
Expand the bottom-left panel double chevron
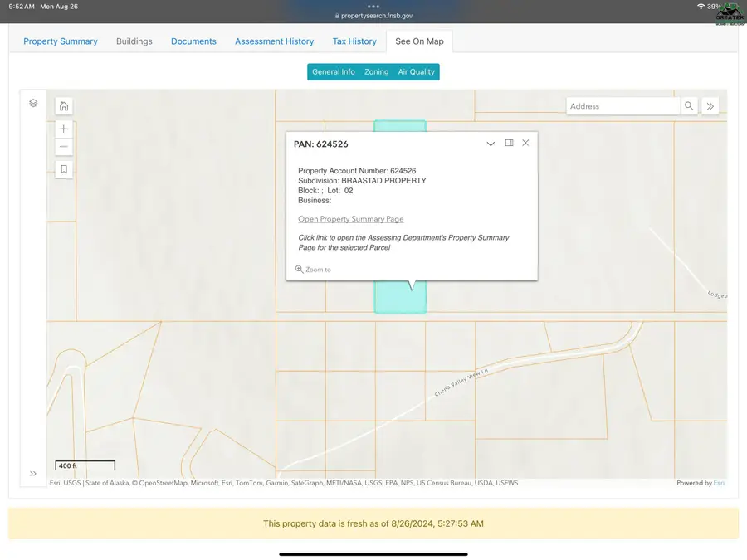pos(32,473)
